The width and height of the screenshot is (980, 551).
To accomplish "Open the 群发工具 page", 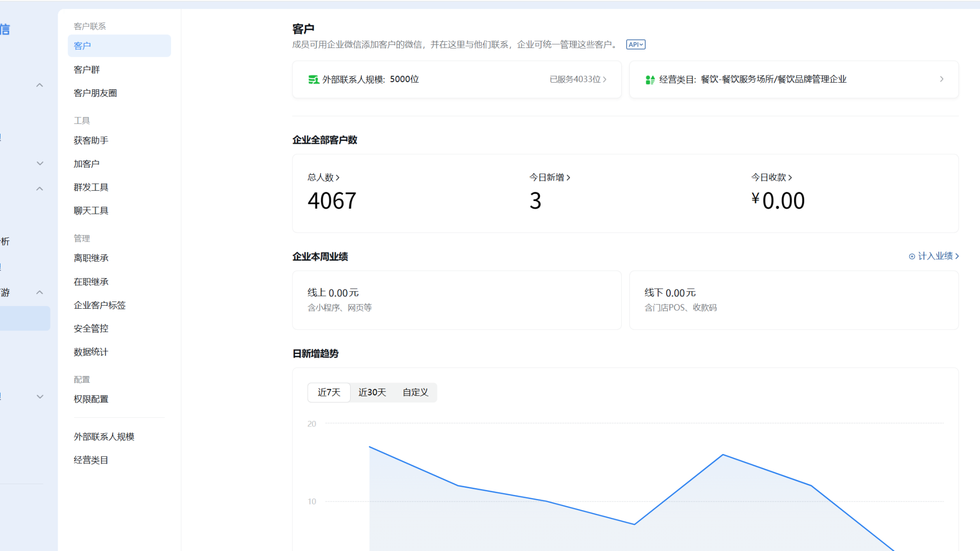I will coord(91,187).
